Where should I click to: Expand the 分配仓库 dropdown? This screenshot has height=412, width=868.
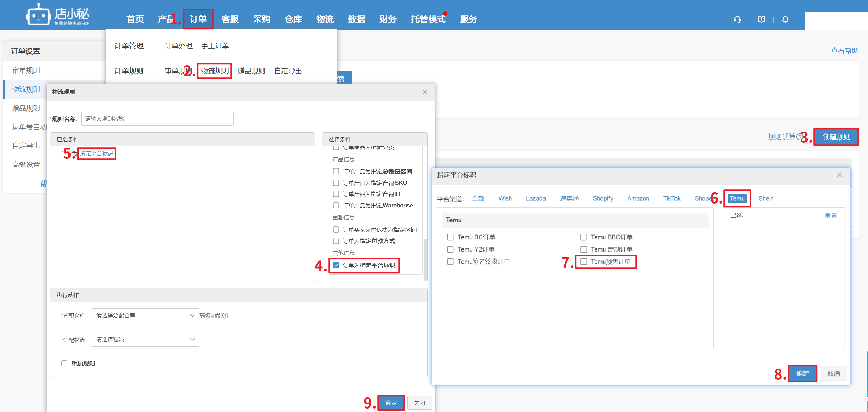tap(145, 315)
